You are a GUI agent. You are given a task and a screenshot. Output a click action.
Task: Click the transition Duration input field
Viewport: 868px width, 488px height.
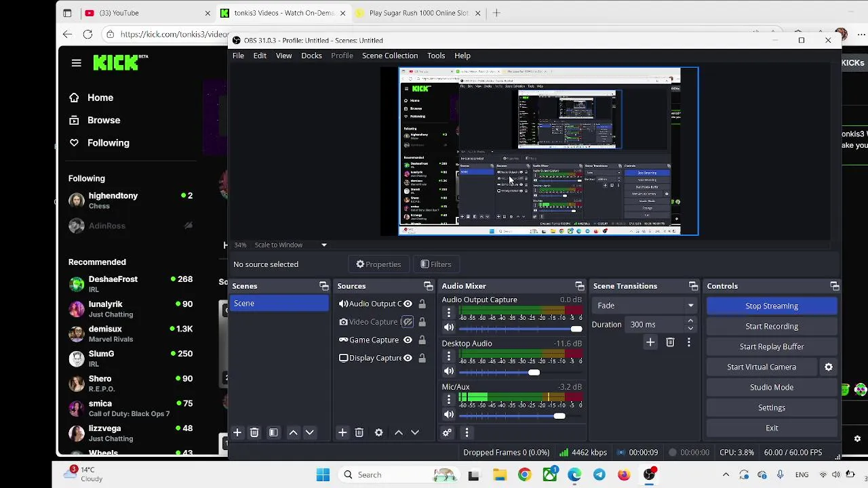(x=656, y=325)
